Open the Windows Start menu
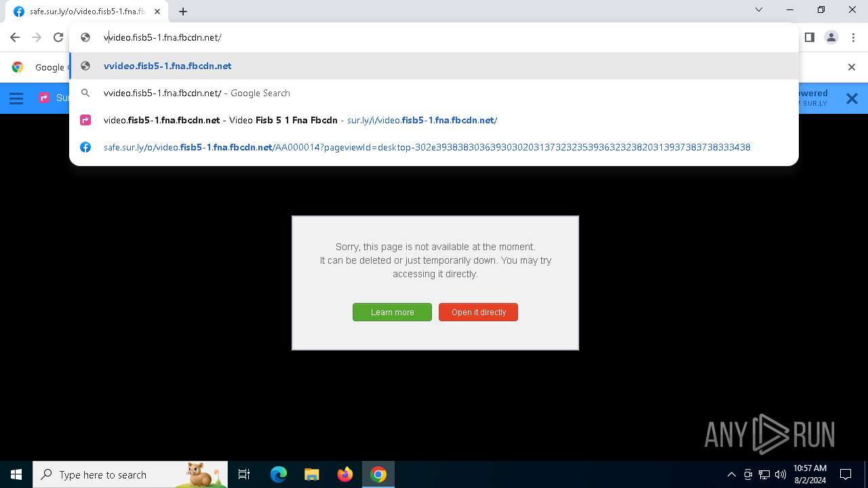The width and height of the screenshot is (868, 488). pyautogui.click(x=16, y=474)
